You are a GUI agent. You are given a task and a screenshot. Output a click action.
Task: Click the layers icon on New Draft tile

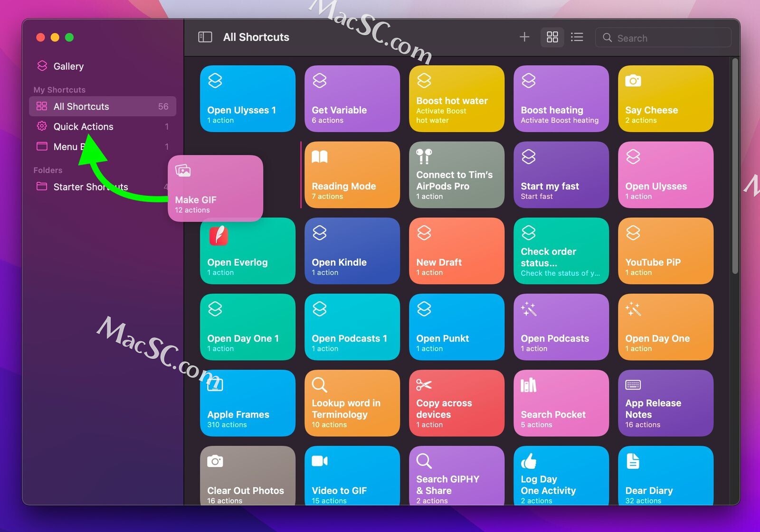[424, 233]
